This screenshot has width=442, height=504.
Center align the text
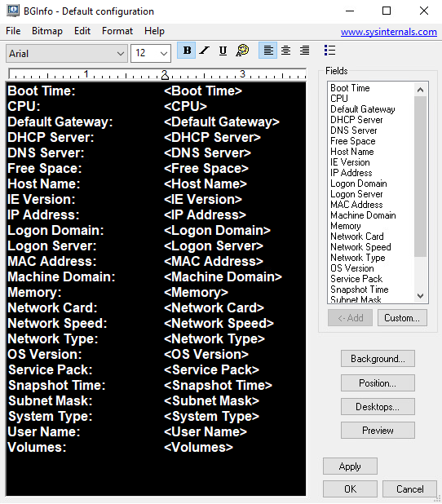click(x=285, y=51)
